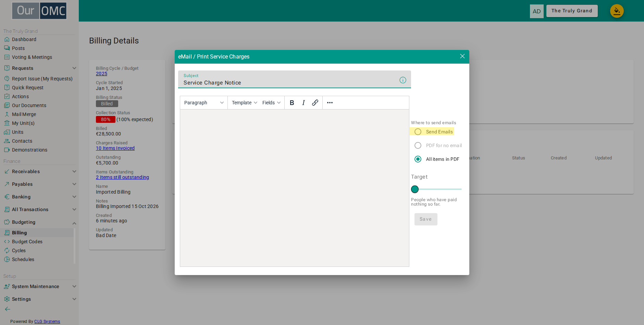Toggle bold formatting in the email editor
Viewport: 644px width, 325px height.
click(x=292, y=103)
